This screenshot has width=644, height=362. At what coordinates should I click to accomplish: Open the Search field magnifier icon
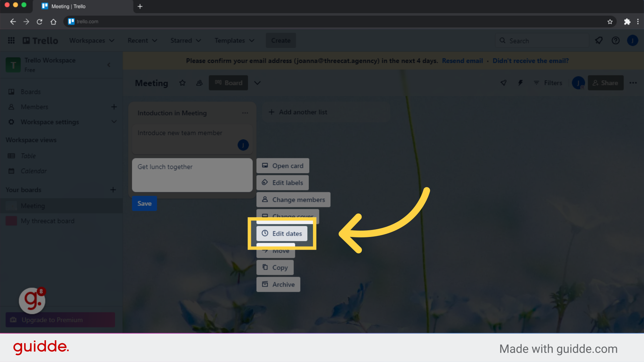[x=502, y=40]
